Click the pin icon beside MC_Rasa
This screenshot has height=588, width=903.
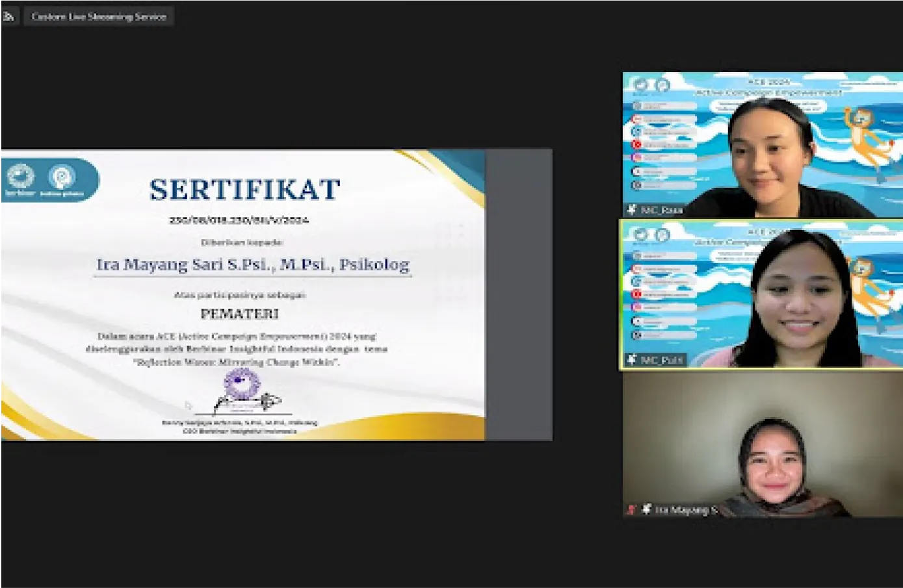631,210
